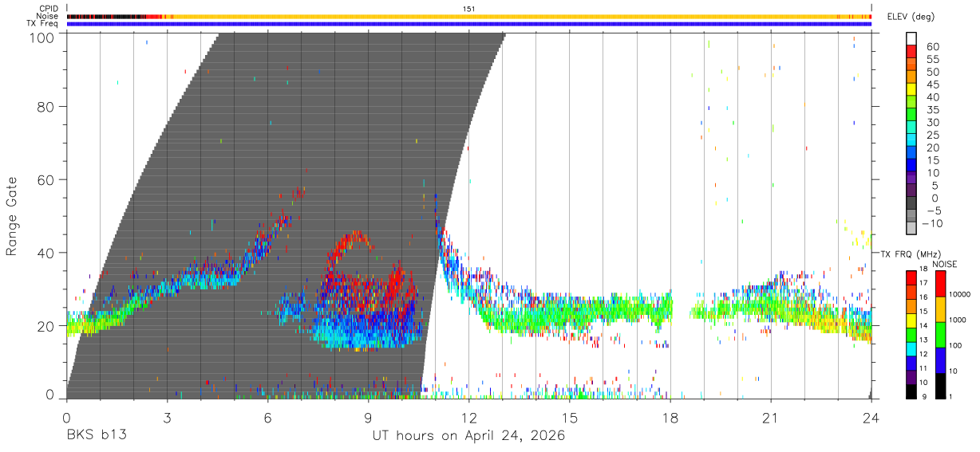980x452 pixels.
Task: Click x-axis tick label '18'
Action: pyautogui.click(x=670, y=417)
